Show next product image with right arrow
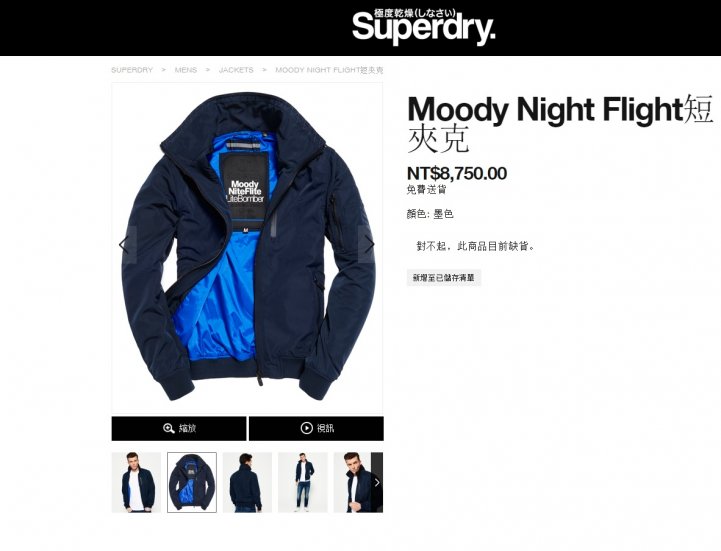Viewport: 721px width, 551px height. [370, 245]
